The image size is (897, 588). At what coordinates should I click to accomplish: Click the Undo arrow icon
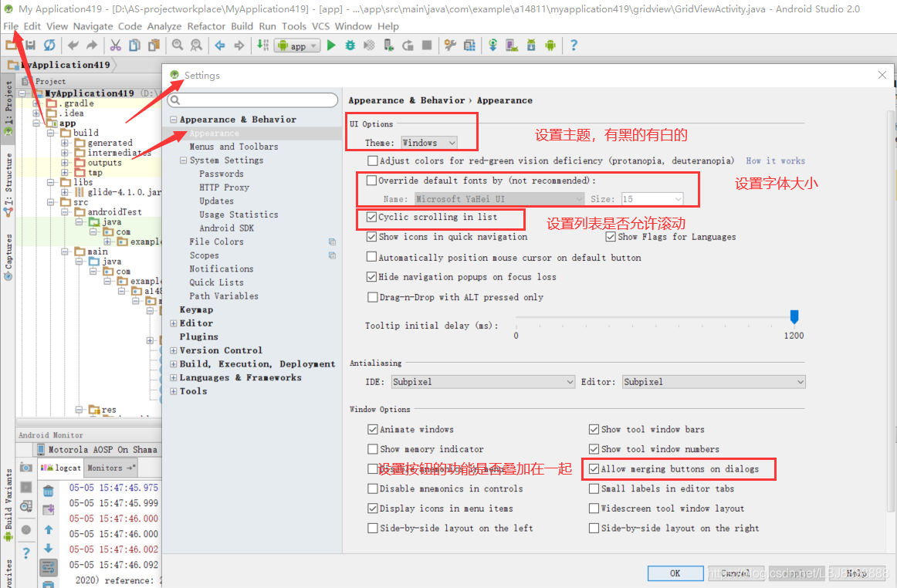[73, 46]
